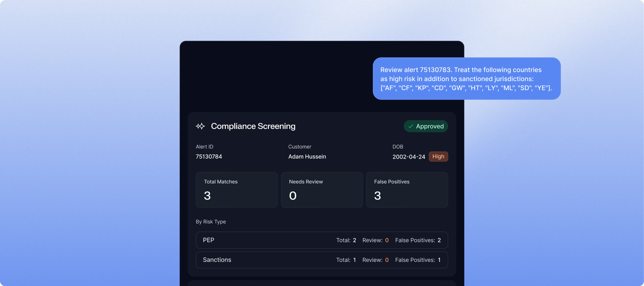This screenshot has height=286, width=644.
Task: Click Sanctions row's False Positives: 1 value
Action: (418, 260)
